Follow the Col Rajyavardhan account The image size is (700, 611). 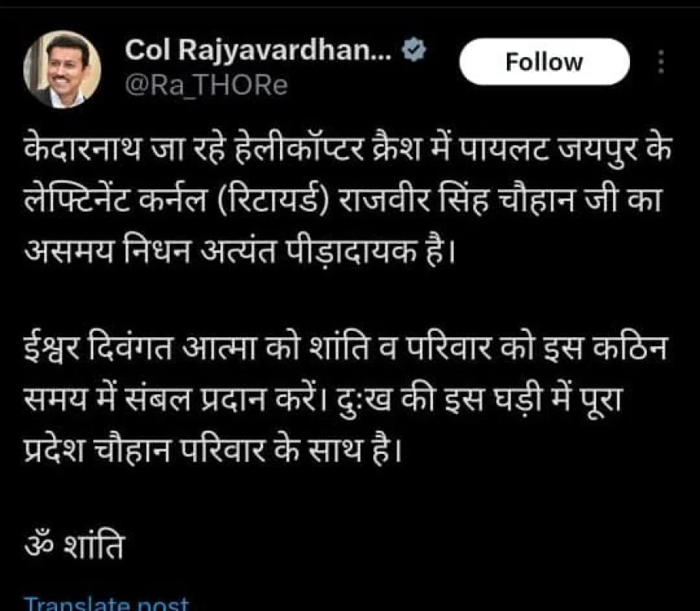(544, 62)
